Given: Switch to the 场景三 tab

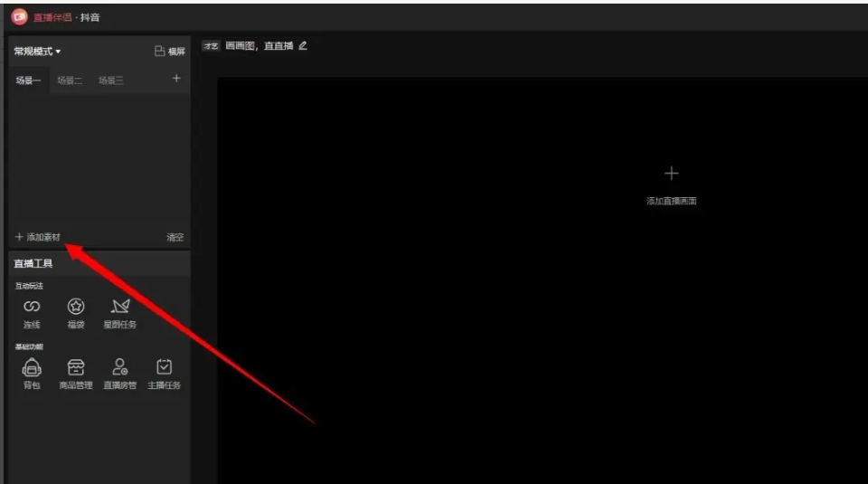Looking at the screenshot, I should point(111,81).
